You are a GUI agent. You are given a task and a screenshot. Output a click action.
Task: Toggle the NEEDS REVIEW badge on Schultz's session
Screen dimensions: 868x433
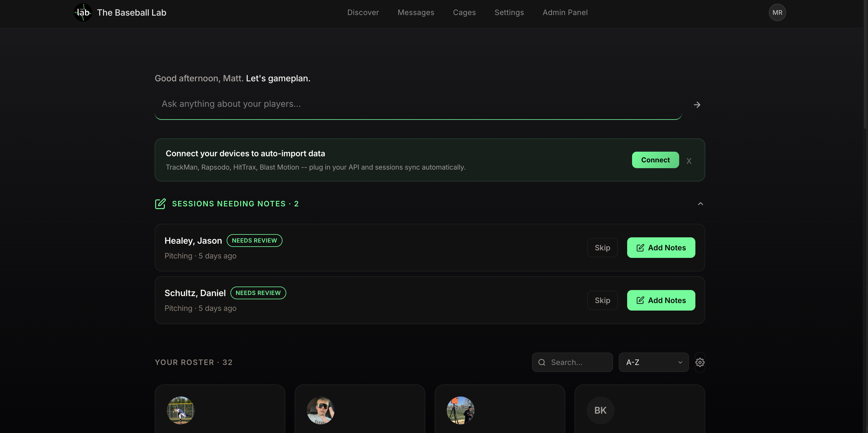click(x=258, y=293)
